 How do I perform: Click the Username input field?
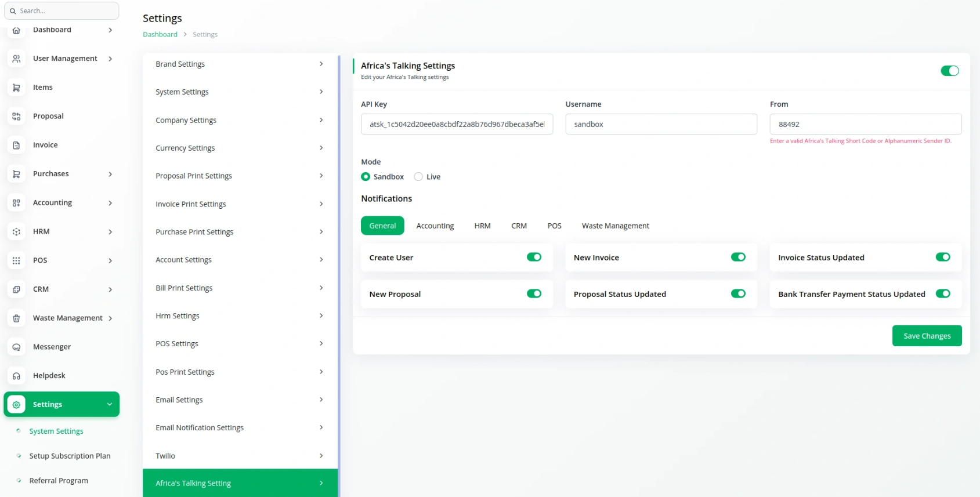(661, 124)
